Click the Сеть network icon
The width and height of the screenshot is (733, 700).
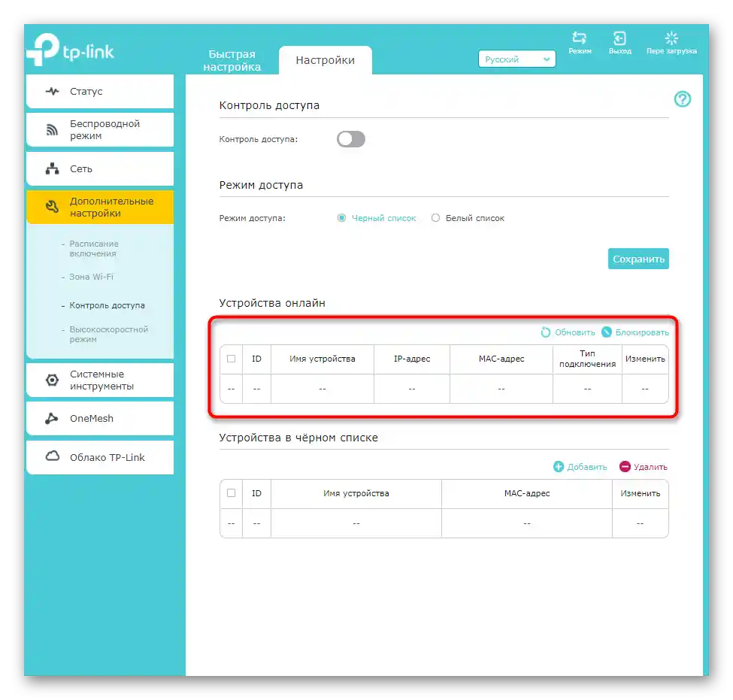(53, 168)
